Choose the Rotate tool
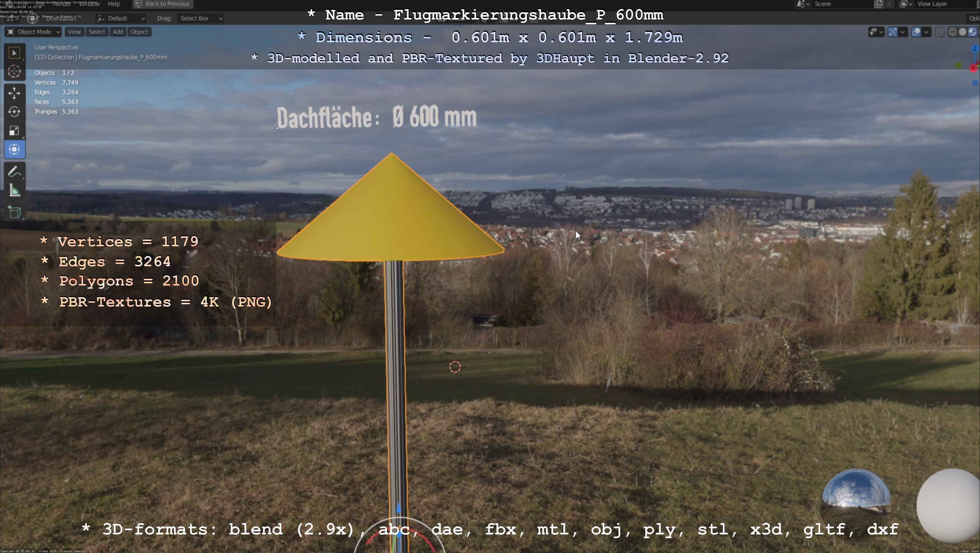980x553 pixels. tap(14, 112)
